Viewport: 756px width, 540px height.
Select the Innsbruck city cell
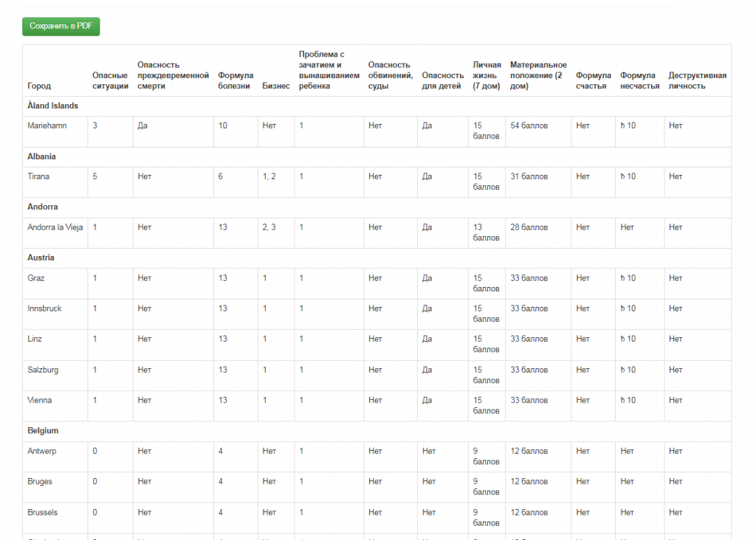[x=44, y=309]
